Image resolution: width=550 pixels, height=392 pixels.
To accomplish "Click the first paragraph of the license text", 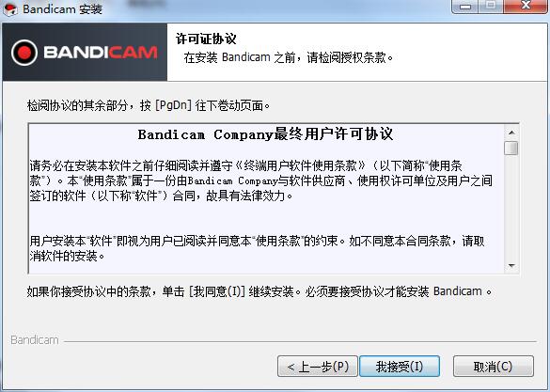I will click(x=261, y=180).
